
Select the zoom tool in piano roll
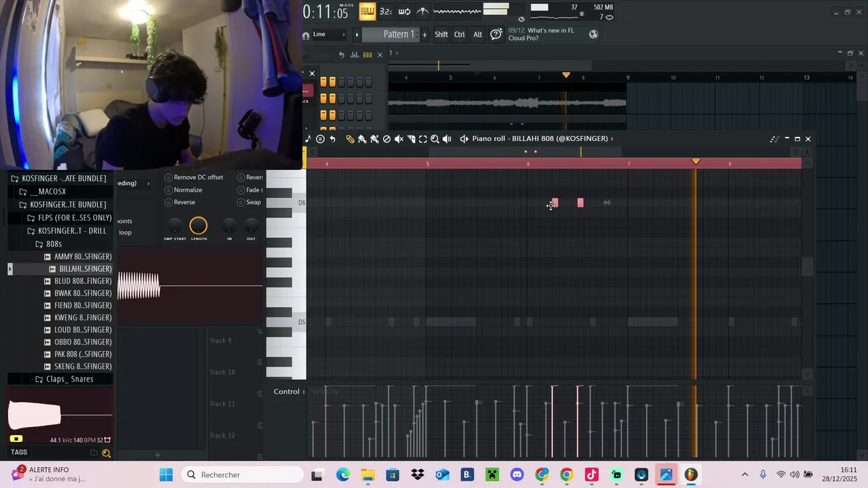(435, 139)
